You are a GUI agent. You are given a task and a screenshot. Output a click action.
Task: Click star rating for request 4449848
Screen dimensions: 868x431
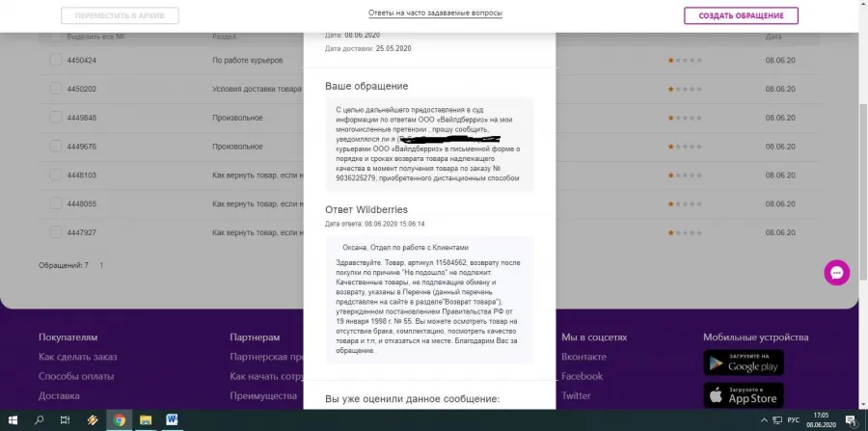[x=685, y=118]
